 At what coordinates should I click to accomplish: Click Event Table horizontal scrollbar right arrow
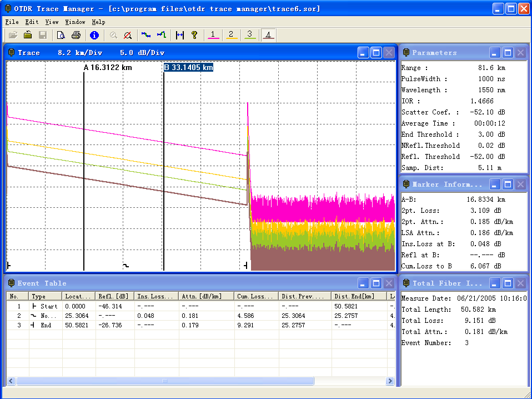[390, 381]
